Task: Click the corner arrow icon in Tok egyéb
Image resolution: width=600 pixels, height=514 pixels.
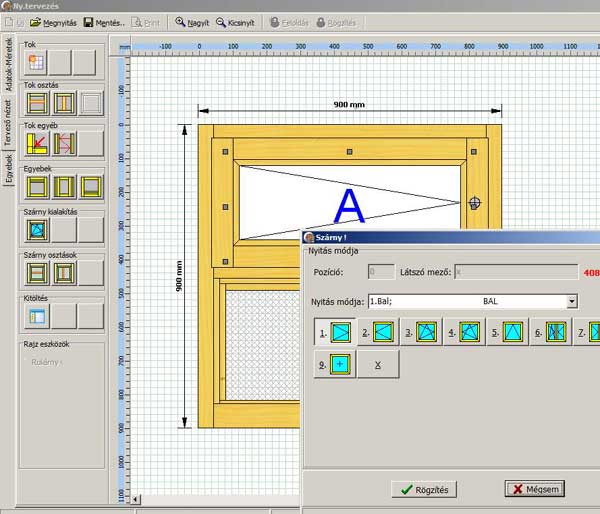Action: 37,144
